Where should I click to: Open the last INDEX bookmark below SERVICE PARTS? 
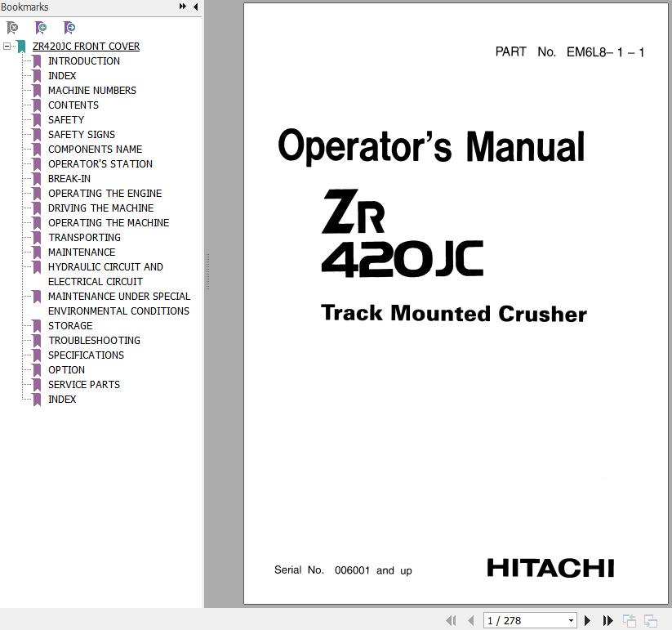coord(62,400)
